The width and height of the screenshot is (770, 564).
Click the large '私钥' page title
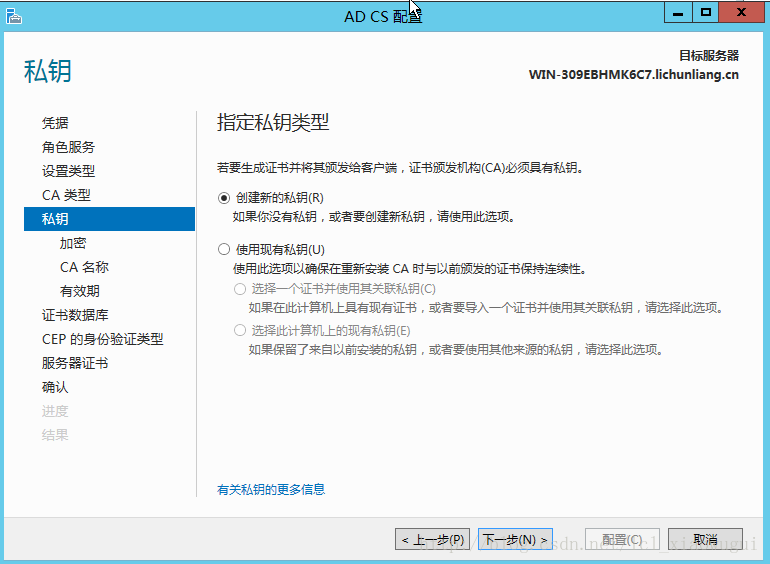pos(48,71)
